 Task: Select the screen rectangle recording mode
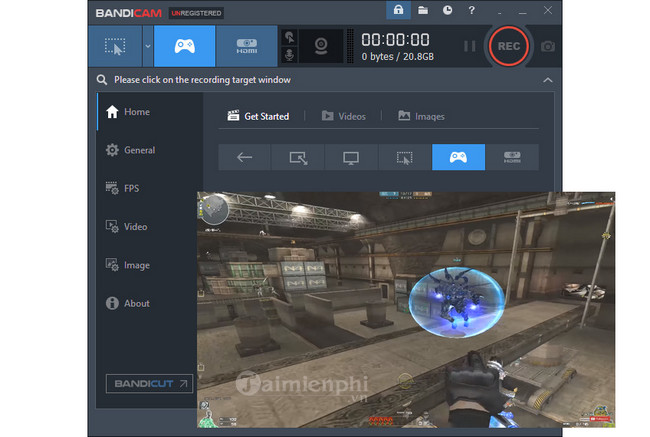(x=115, y=46)
